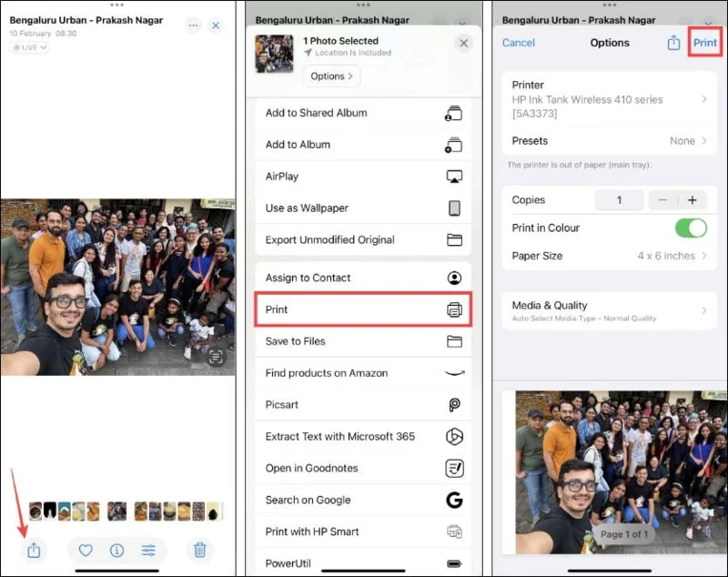Delete the photo using the trash icon
Image resolution: width=728 pixels, height=577 pixels.
200,551
